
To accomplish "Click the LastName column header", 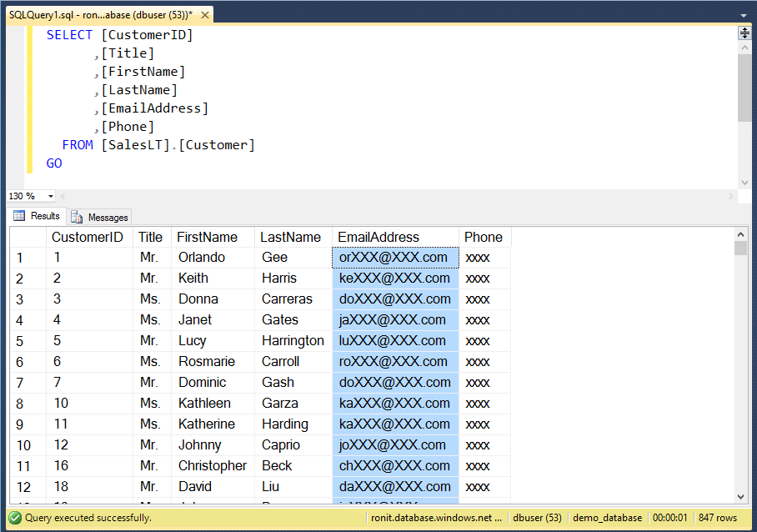I will (290, 237).
